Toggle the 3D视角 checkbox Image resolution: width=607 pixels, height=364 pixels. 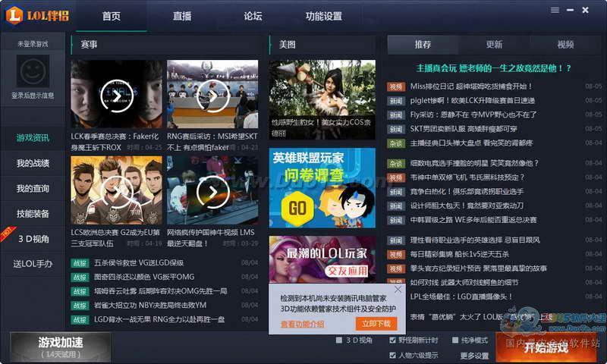click(339, 340)
